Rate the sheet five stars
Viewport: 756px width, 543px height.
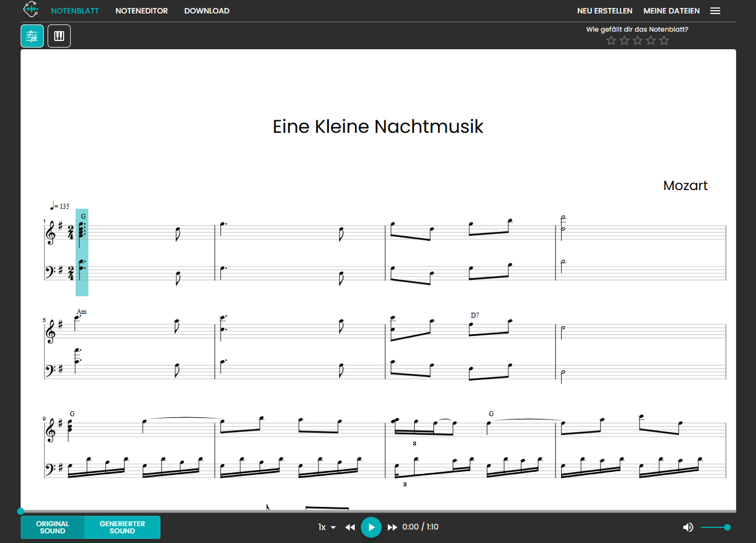pos(664,41)
